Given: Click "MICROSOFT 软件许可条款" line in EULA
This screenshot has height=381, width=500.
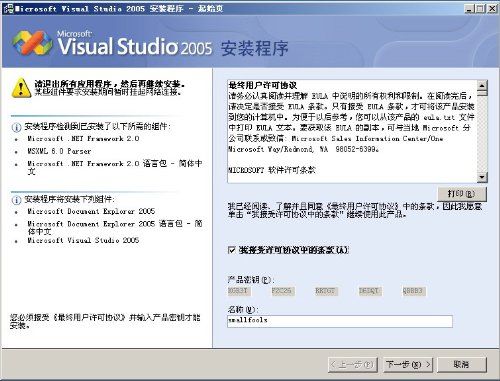Looking at the screenshot, I should (x=272, y=170).
